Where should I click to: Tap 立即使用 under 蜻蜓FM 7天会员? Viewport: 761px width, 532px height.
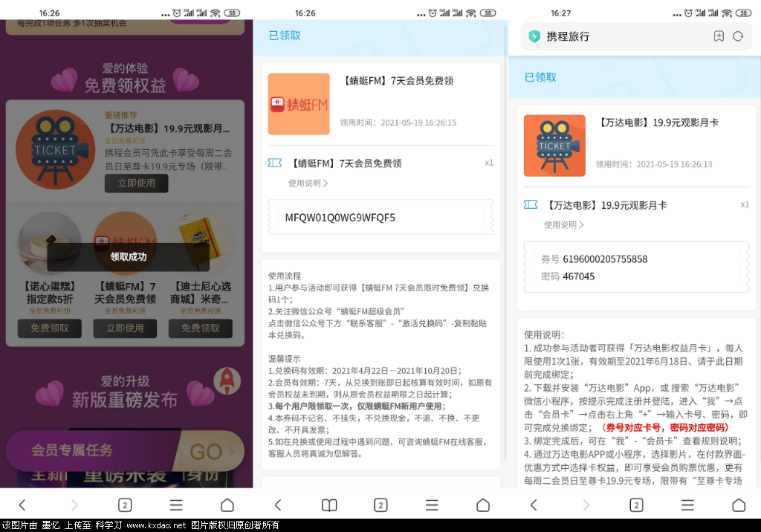click(125, 328)
